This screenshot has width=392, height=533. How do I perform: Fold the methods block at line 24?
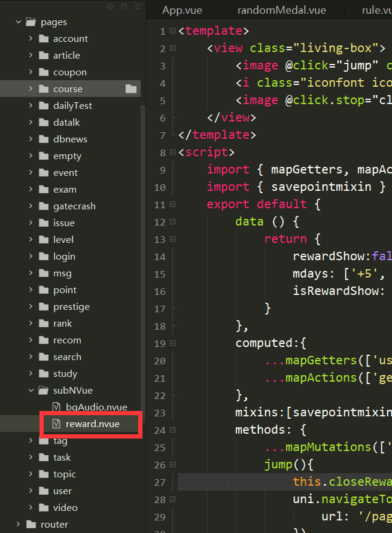point(173,430)
